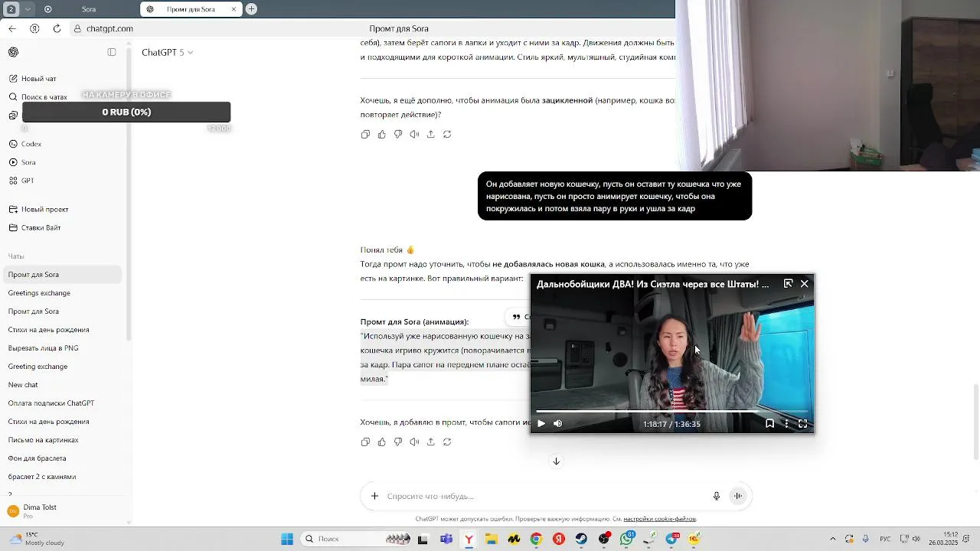The width and height of the screenshot is (980, 551).
Task: Switch the floating video to fullscreen
Action: click(802, 423)
